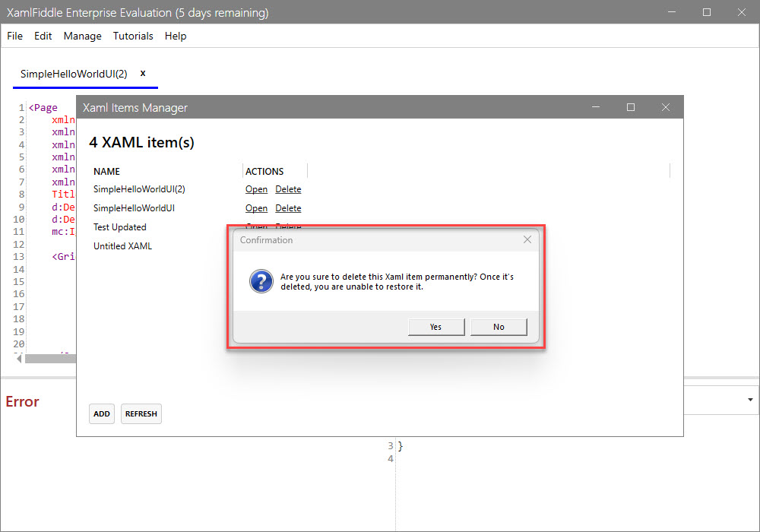Select the Untitled XAML row name
Viewport: 760px width, 532px height.
pyautogui.click(x=122, y=245)
